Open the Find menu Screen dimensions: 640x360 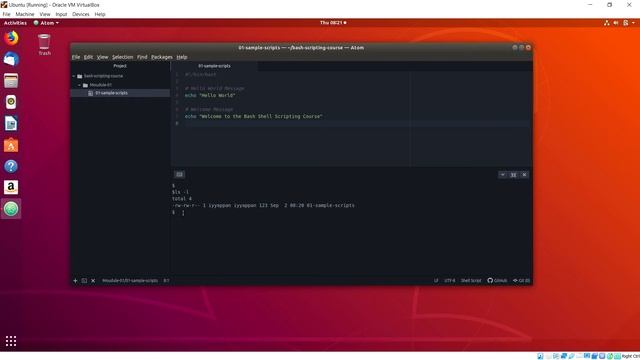tap(142, 57)
